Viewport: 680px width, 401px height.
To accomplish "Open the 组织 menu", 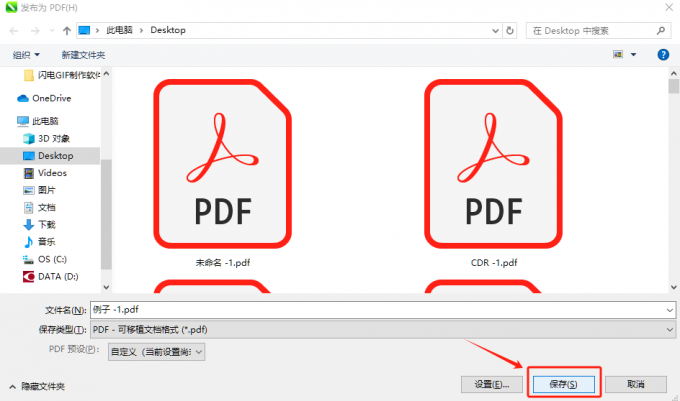I will click(26, 55).
